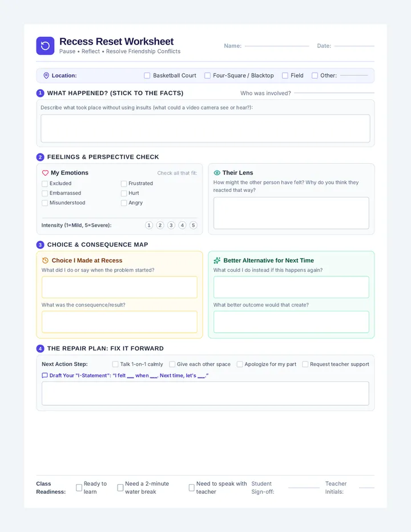Click box under What was the consequence/result
Viewport: 411px width, 532px height.
click(119, 321)
